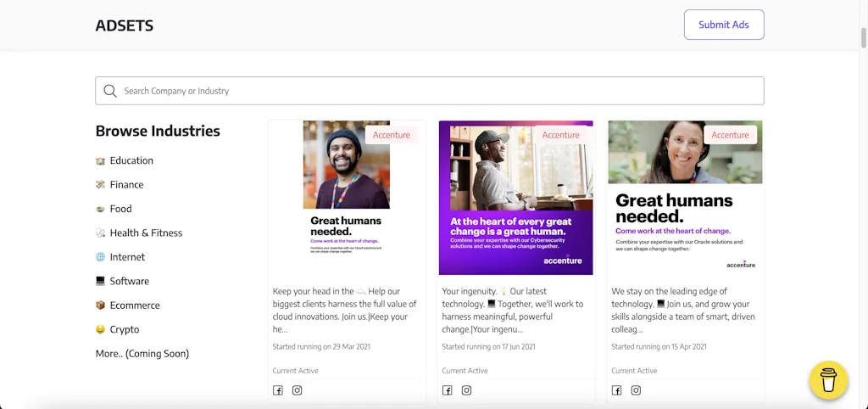Click the Software laptop emoji icon
This screenshot has width=868, height=409.
tap(100, 281)
